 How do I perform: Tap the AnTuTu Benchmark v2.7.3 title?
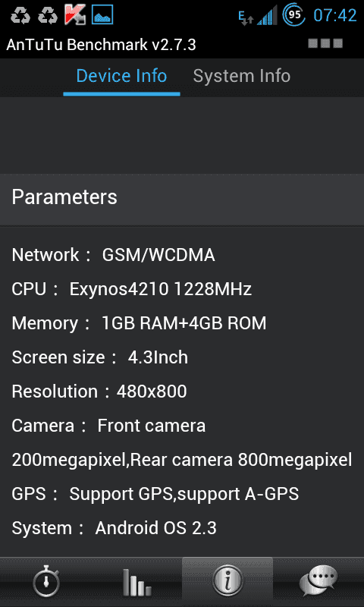tap(102, 46)
